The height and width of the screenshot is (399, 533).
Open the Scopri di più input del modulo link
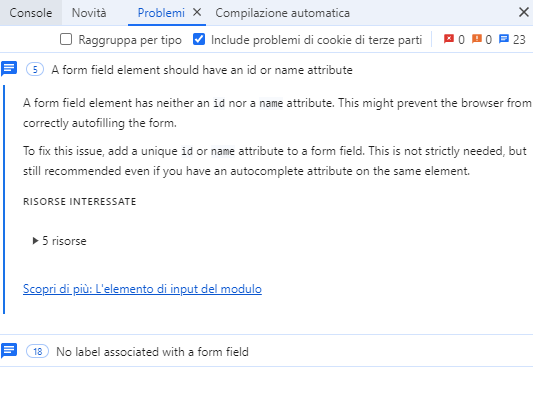click(x=142, y=289)
